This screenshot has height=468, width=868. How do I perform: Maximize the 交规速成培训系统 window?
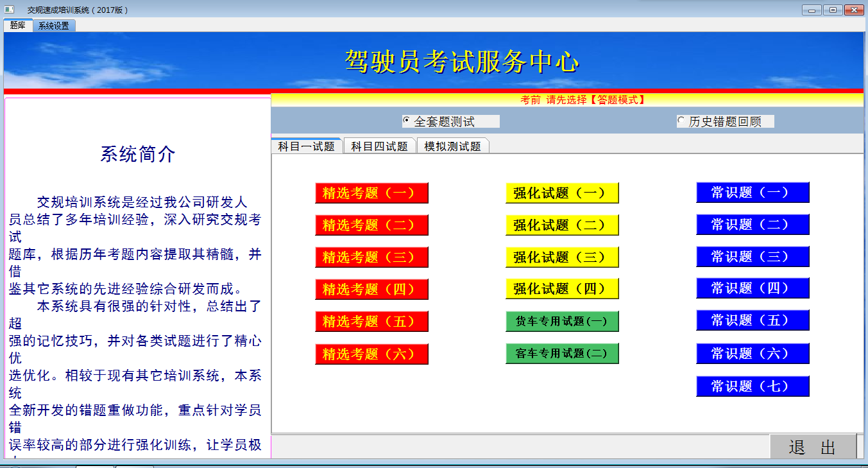(832, 10)
